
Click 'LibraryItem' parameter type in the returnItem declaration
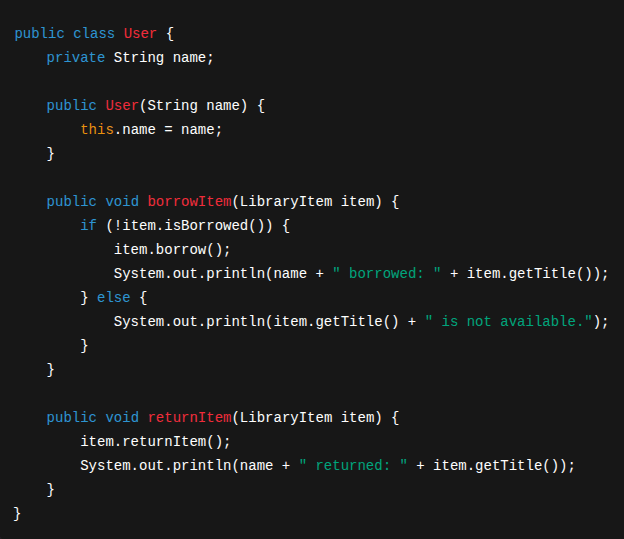pos(286,418)
